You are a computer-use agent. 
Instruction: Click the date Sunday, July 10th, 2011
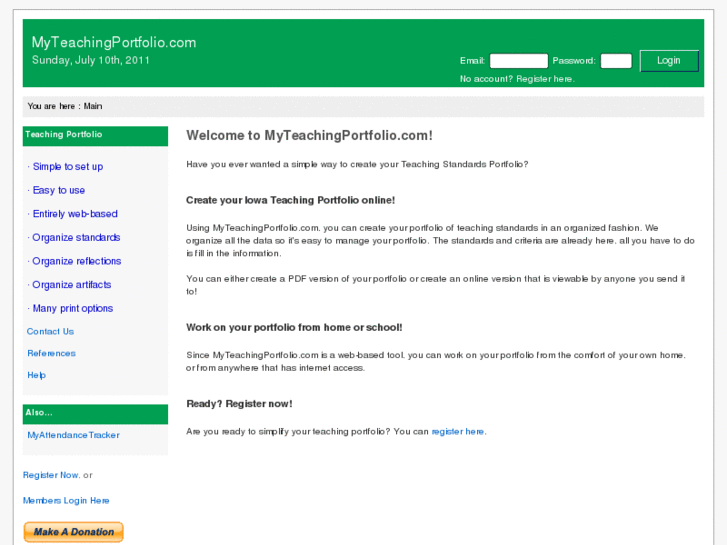pyautogui.click(x=90, y=60)
